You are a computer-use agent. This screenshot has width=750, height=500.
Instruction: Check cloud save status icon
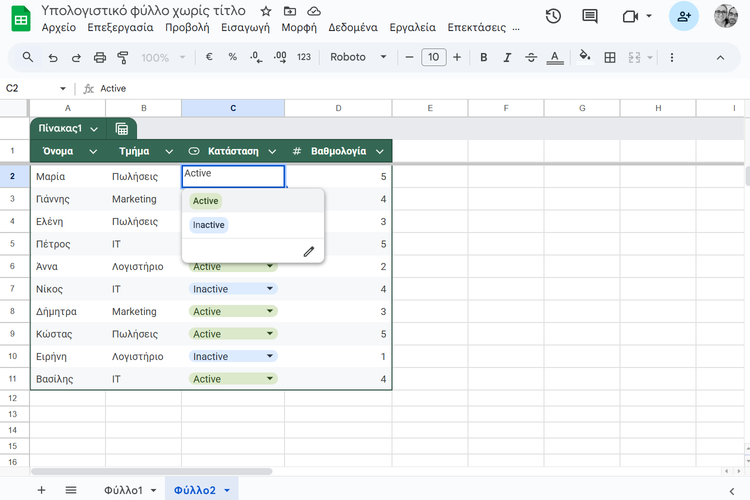click(x=314, y=11)
